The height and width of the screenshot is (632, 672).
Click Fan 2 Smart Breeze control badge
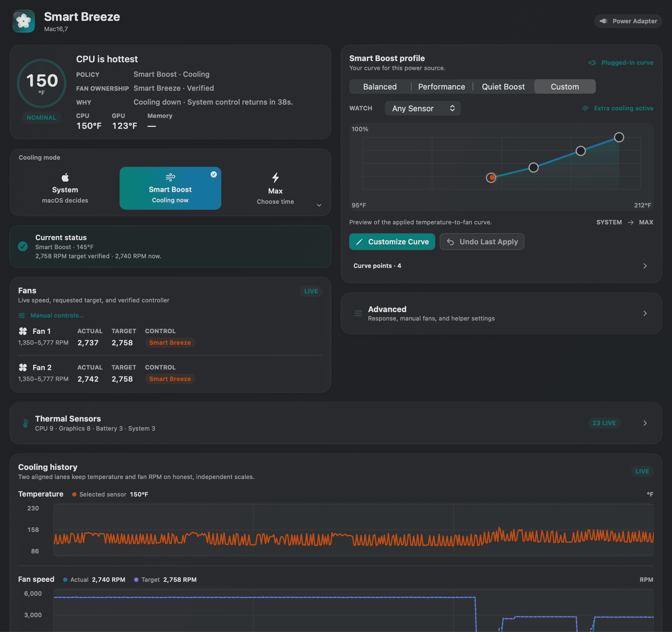tap(170, 379)
